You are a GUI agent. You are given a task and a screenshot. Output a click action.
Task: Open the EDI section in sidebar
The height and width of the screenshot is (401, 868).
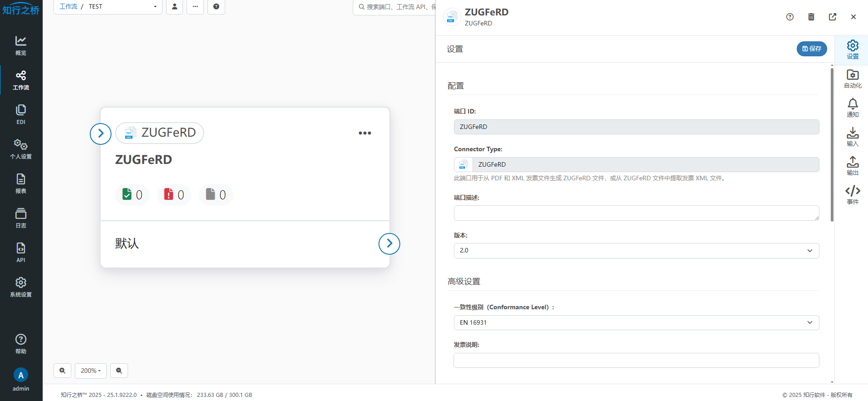coord(21,114)
